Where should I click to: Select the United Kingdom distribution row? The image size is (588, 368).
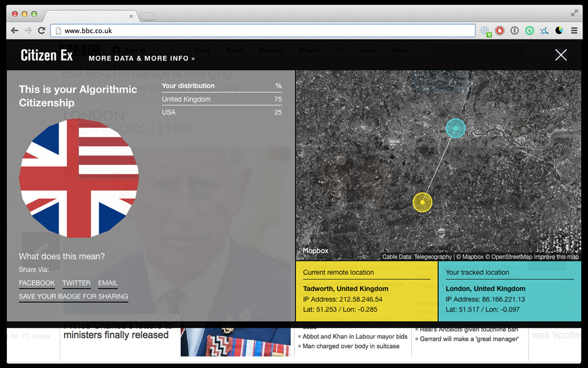(222, 99)
